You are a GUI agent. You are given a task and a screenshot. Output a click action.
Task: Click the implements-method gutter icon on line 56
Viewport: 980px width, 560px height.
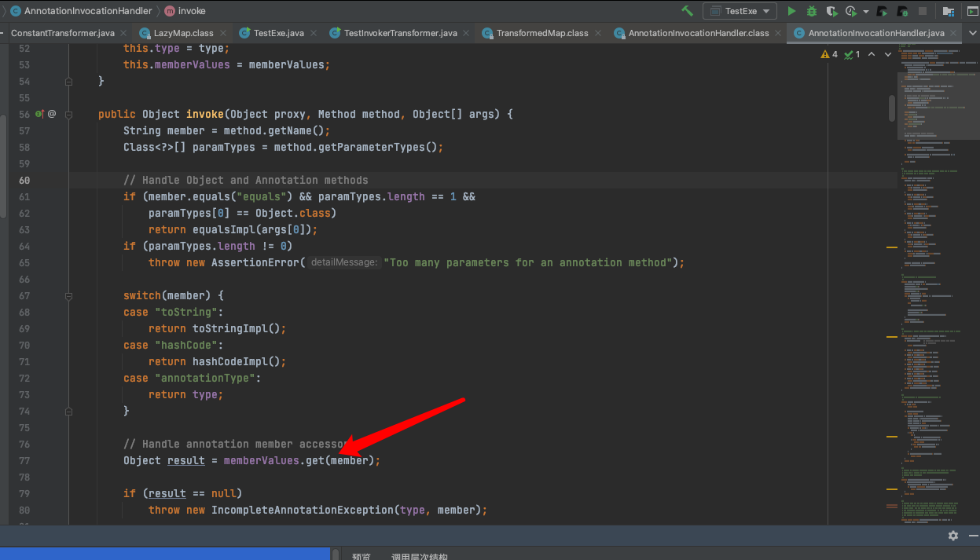[39, 114]
